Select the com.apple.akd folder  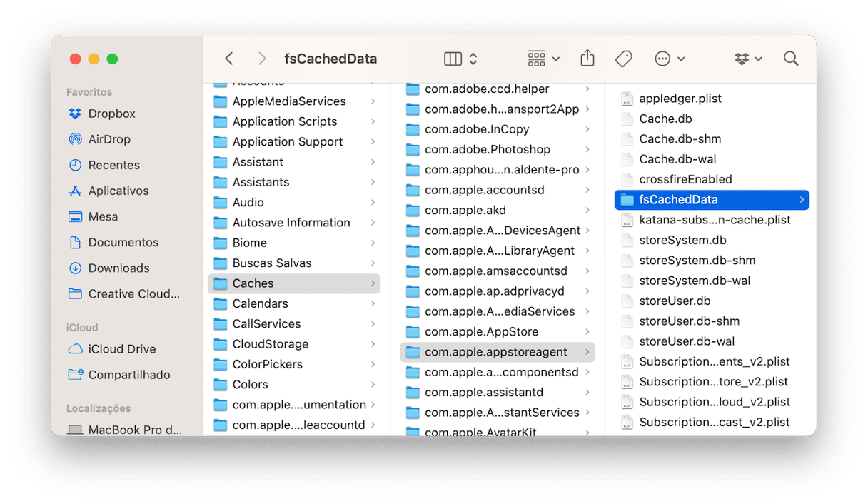pos(498,211)
